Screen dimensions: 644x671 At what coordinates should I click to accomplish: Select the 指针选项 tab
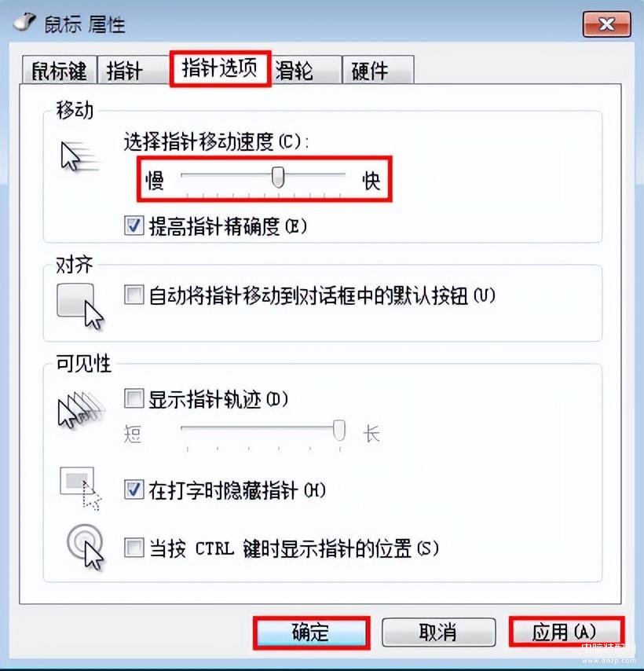coord(220,68)
